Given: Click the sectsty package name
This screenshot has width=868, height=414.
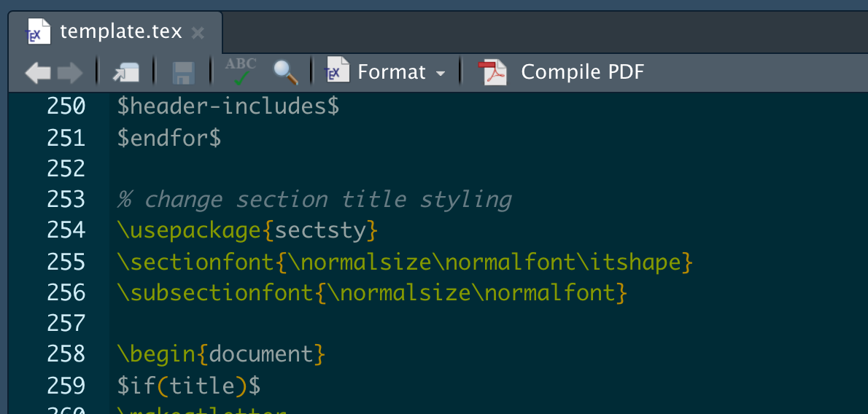Looking at the screenshot, I should click(320, 231).
